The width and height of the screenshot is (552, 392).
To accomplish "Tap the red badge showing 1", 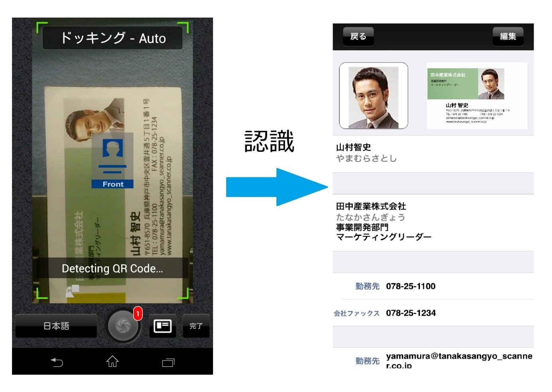I will point(138,314).
